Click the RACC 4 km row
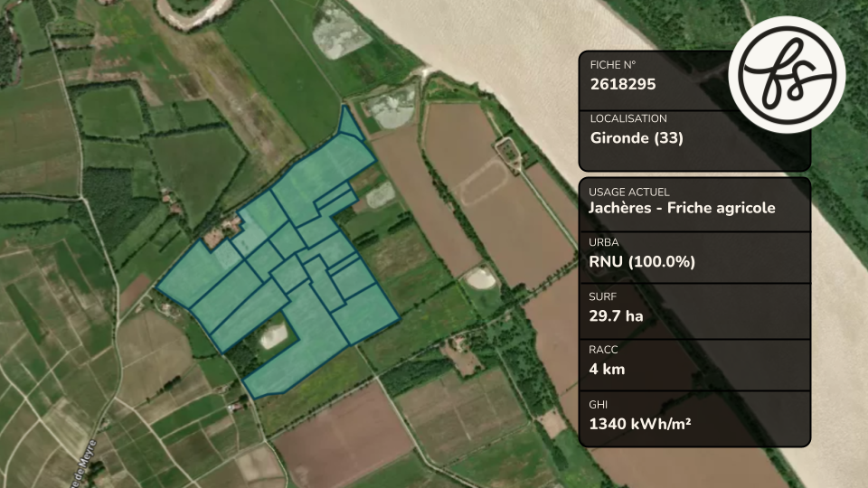Image resolution: width=868 pixels, height=488 pixels. click(x=694, y=365)
